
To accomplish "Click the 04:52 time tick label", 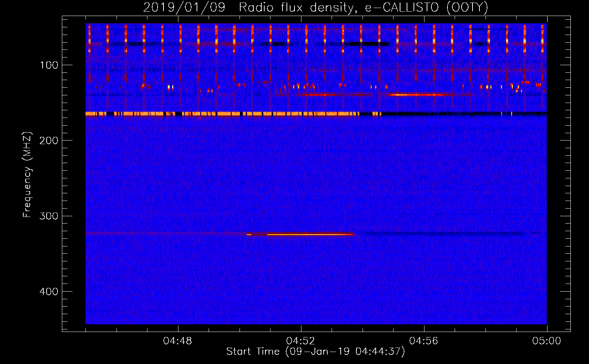I will (x=301, y=341).
